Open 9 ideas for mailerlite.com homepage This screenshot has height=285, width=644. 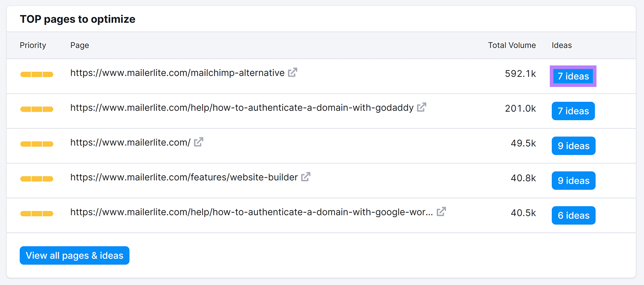pyautogui.click(x=574, y=146)
